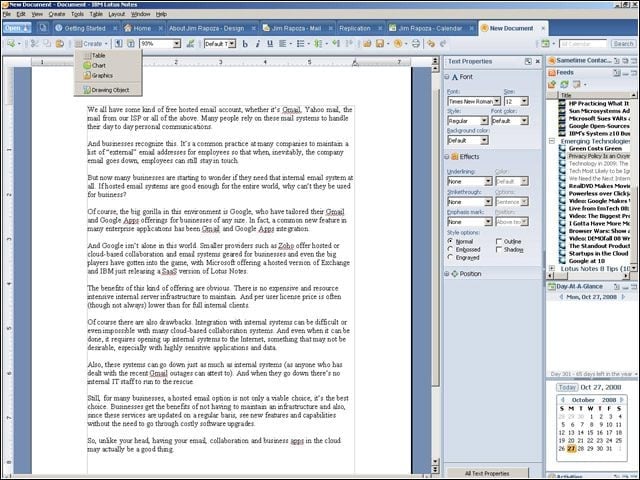Viewport: 640px width, 480px height.
Task: Choose Graphics from Create menu
Action: tap(108, 76)
